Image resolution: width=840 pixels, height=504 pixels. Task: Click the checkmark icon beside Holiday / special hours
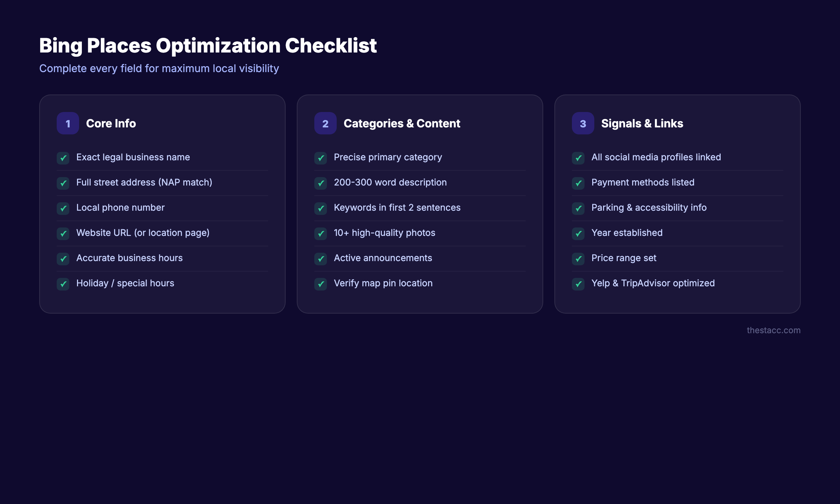coord(63,285)
